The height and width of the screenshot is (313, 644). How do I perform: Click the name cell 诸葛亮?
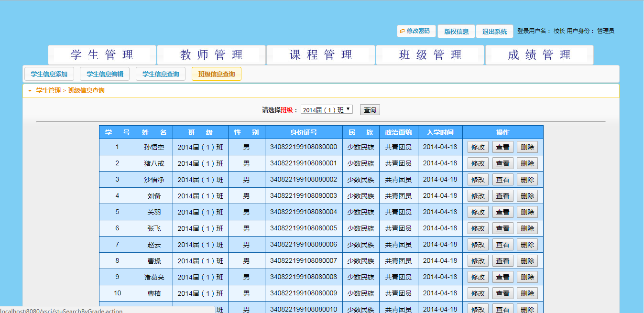154,277
